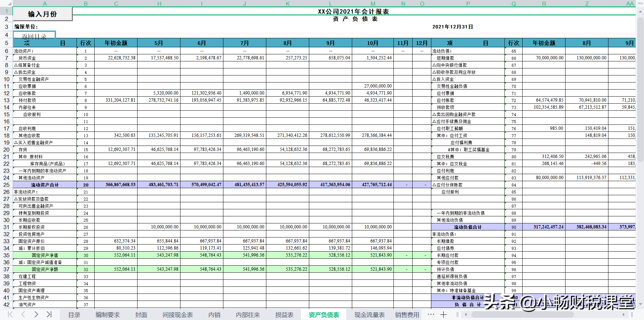Go to the previous sheet tab
Screen dimensions: 644x320
(x=23, y=314)
